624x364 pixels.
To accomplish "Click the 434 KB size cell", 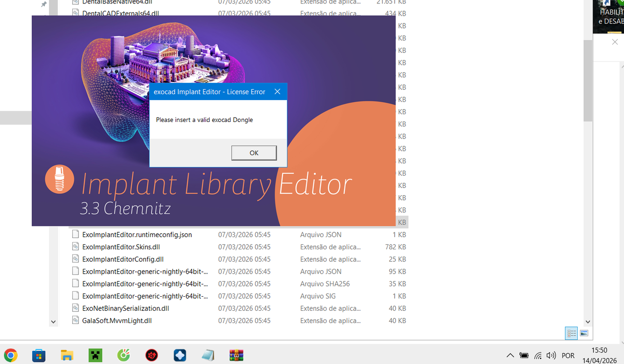I will (395, 13).
